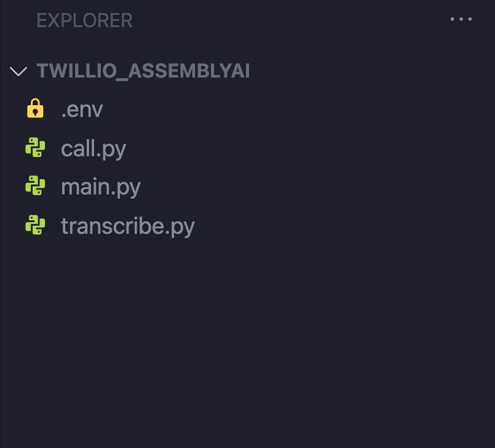Image resolution: width=495 pixels, height=448 pixels.
Task: Click blank row space right of call.py
Action: click(x=307, y=149)
